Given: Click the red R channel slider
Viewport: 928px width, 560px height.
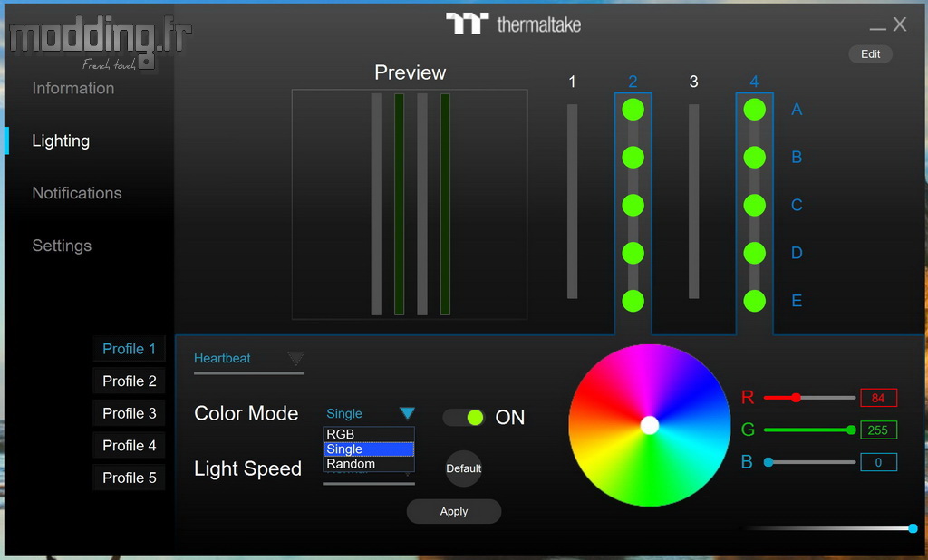Looking at the screenshot, I should tap(809, 398).
